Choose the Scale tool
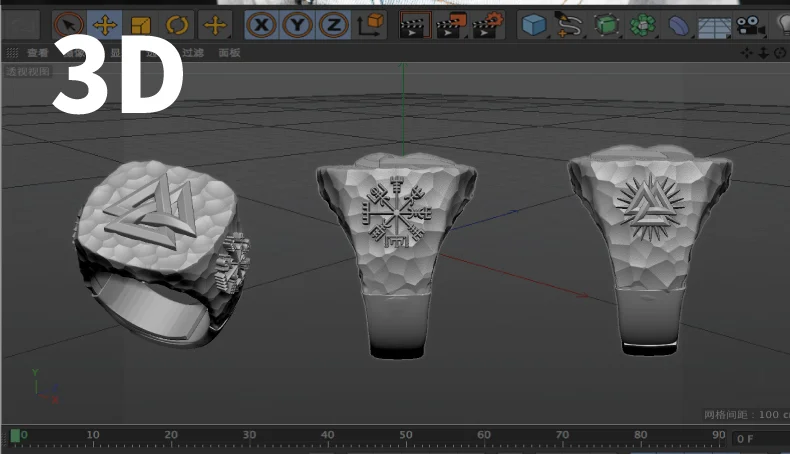790x454 pixels. point(140,25)
